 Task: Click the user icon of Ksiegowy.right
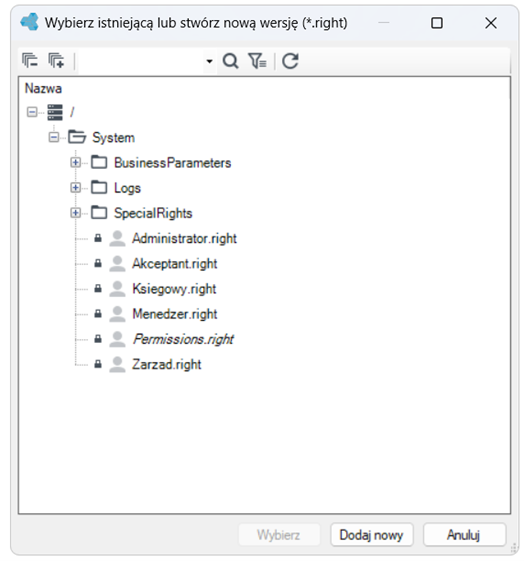coord(117,289)
